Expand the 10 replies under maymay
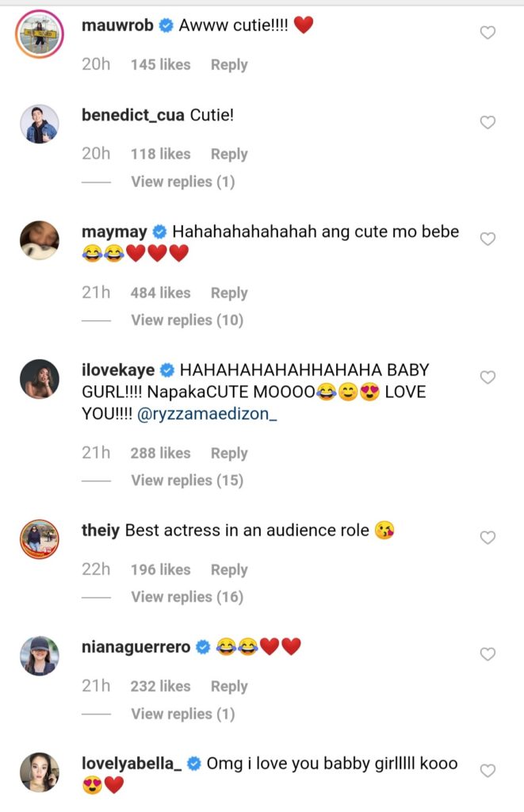Viewport: 524px width, 812px height. [187, 320]
